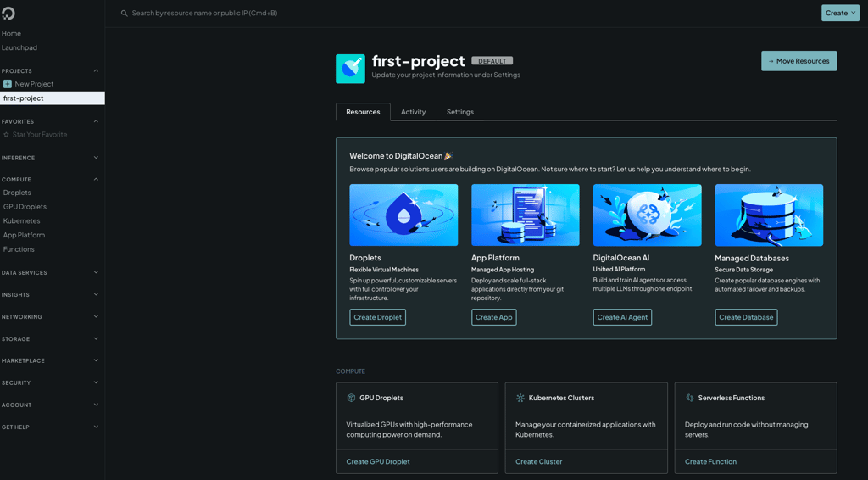The height and width of the screenshot is (480, 868).
Task: Expand the Marketplace section
Action: tap(50, 361)
